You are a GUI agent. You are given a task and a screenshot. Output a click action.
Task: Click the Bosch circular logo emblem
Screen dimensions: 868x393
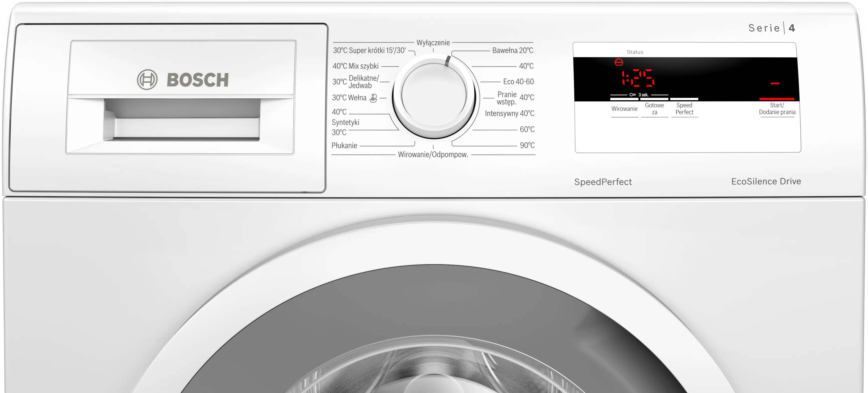tap(147, 79)
